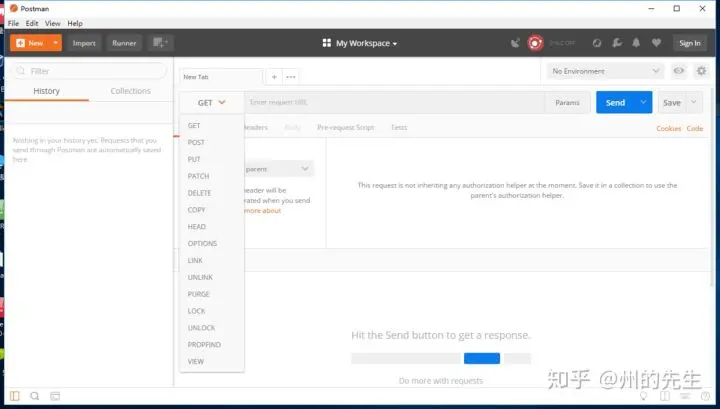Choose OPTIONS from the method list
720x409 pixels.
pyautogui.click(x=212, y=243)
